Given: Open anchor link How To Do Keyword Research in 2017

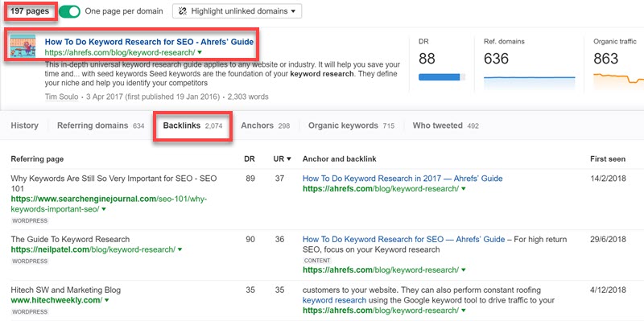Looking at the screenshot, I should pyautogui.click(x=402, y=179).
